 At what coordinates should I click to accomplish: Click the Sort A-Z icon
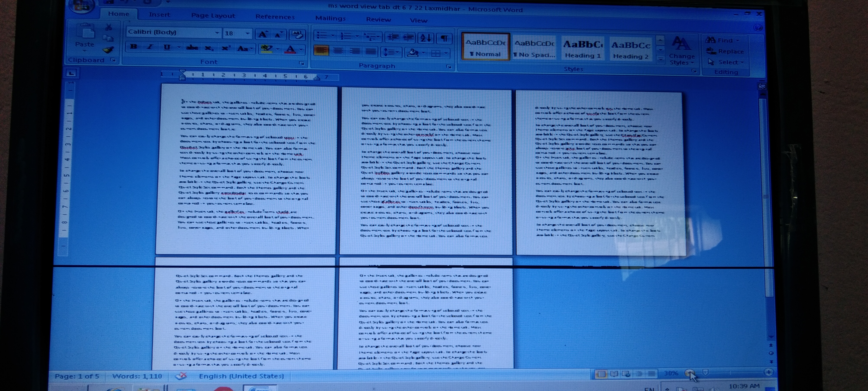[426, 38]
